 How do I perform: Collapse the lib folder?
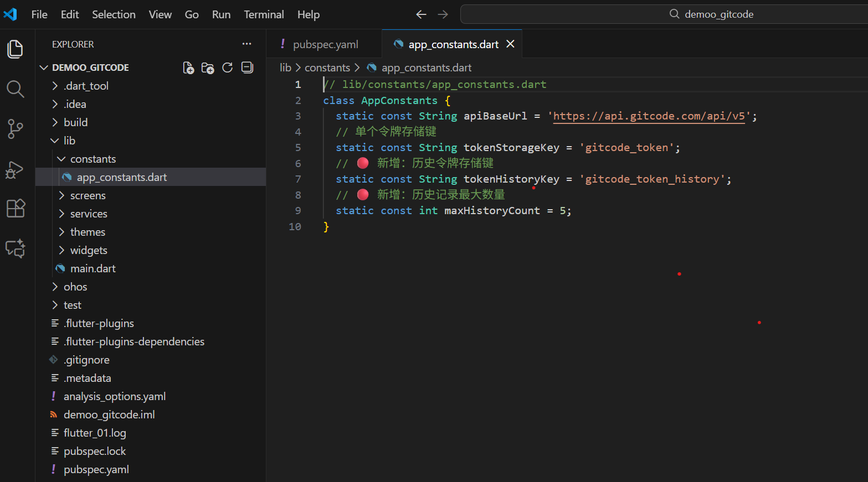point(151,141)
